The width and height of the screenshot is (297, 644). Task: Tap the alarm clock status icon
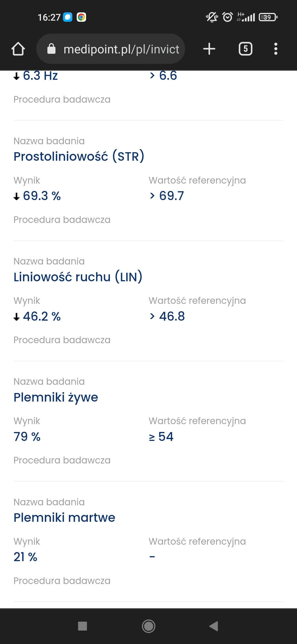click(x=227, y=17)
